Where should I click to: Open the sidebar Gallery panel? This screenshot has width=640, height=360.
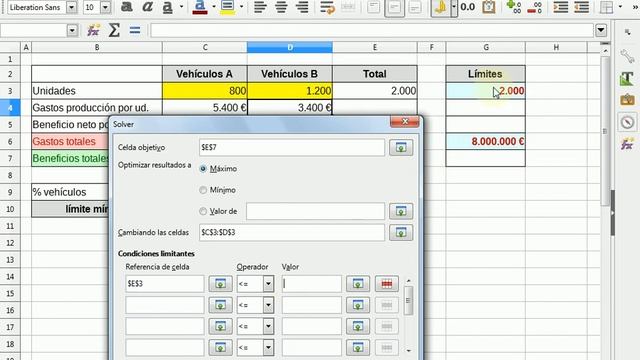point(627,99)
